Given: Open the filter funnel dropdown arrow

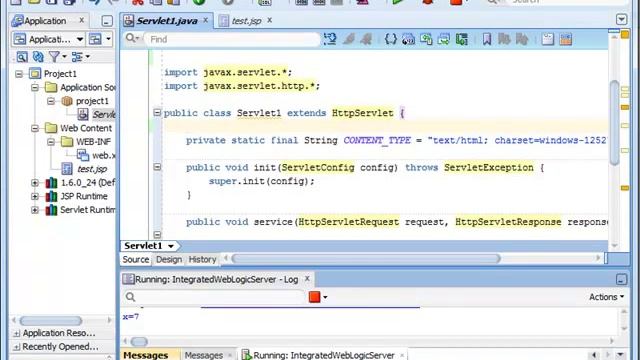Looking at the screenshot, I should tap(64, 57).
